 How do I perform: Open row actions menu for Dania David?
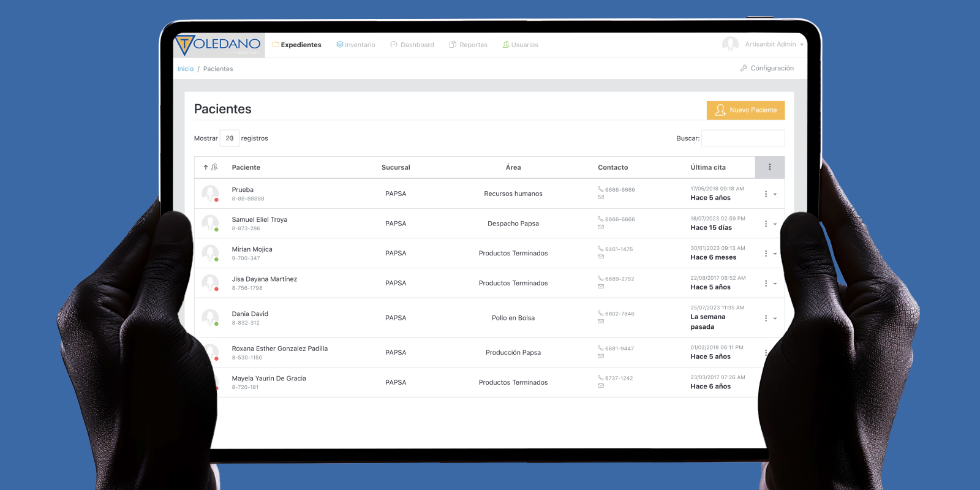click(x=770, y=318)
